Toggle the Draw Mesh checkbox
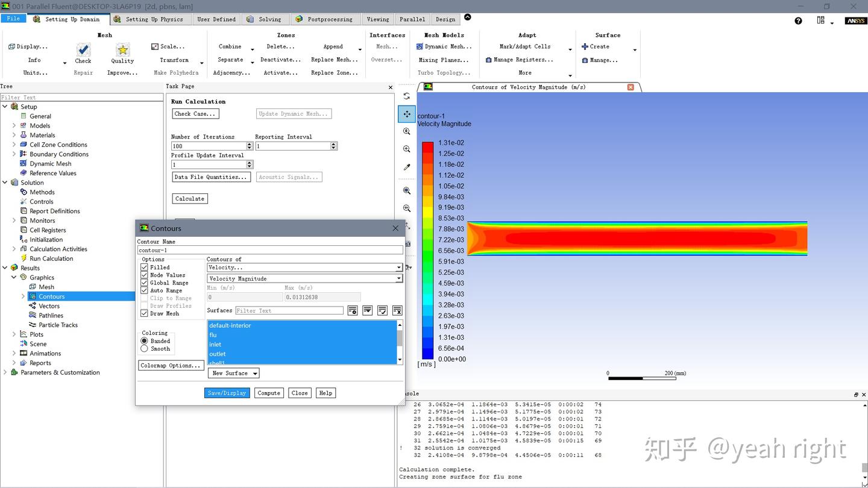The width and height of the screenshot is (868, 488). [144, 313]
